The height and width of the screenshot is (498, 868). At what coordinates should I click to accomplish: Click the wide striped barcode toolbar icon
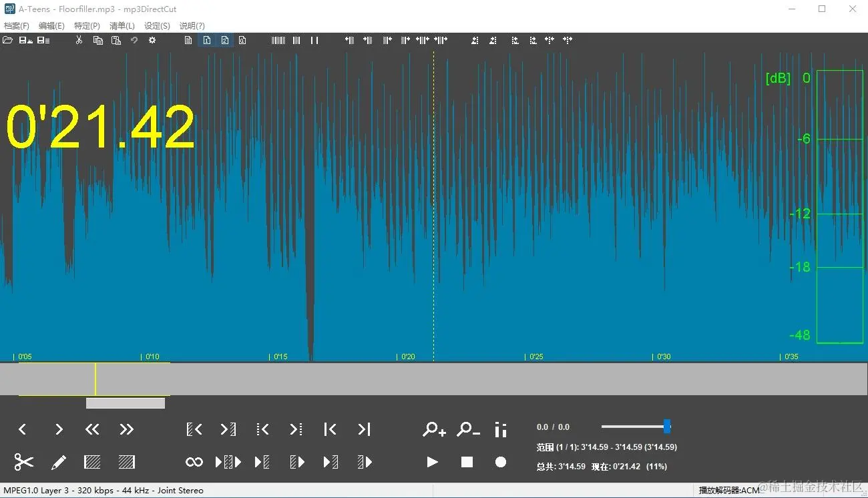click(x=278, y=41)
